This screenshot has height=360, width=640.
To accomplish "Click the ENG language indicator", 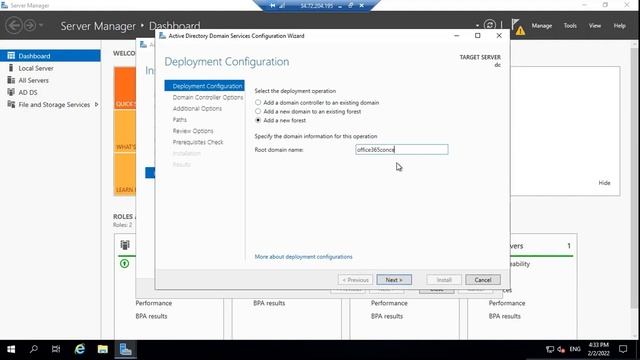I will pyautogui.click(x=575, y=349).
